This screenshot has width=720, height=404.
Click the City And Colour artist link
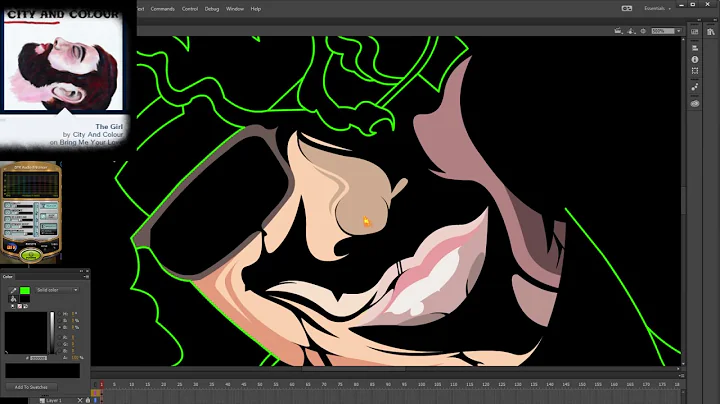pos(98,135)
